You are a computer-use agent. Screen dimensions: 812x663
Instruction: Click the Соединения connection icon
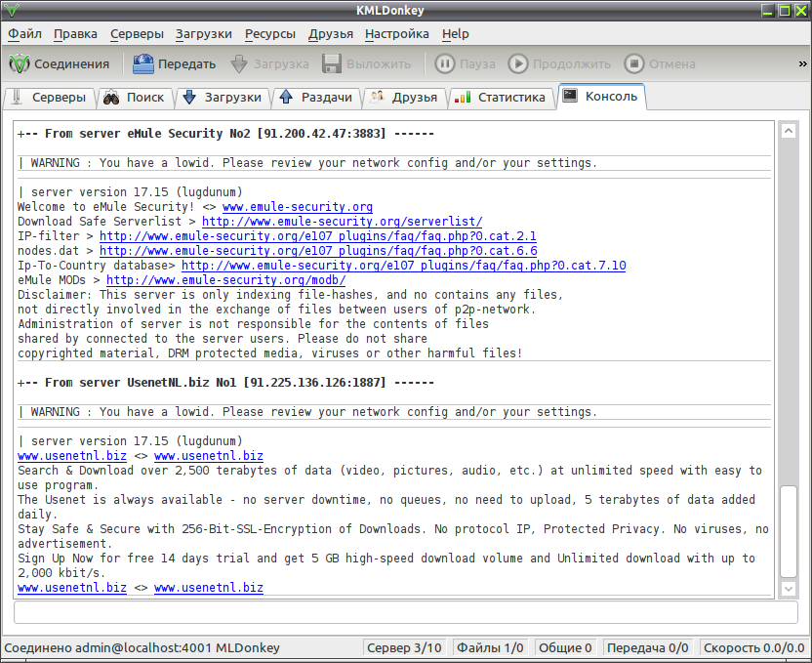click(20, 63)
